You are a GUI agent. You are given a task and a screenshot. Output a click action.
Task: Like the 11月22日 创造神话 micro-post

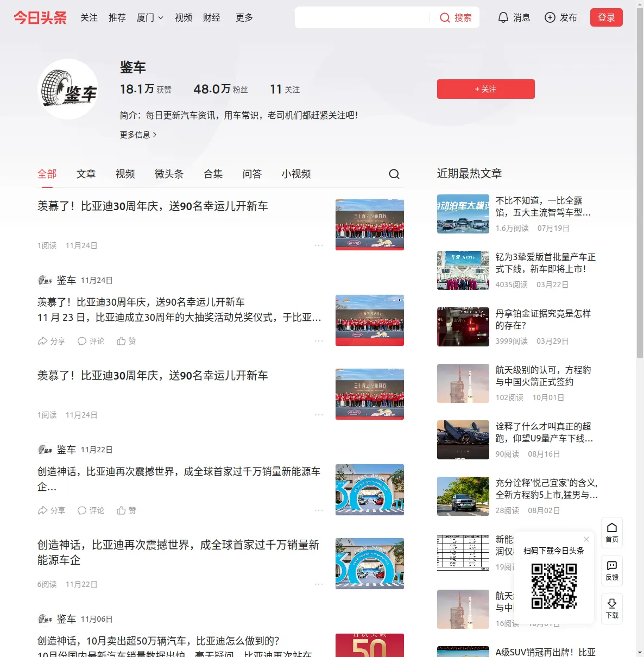[x=127, y=510]
